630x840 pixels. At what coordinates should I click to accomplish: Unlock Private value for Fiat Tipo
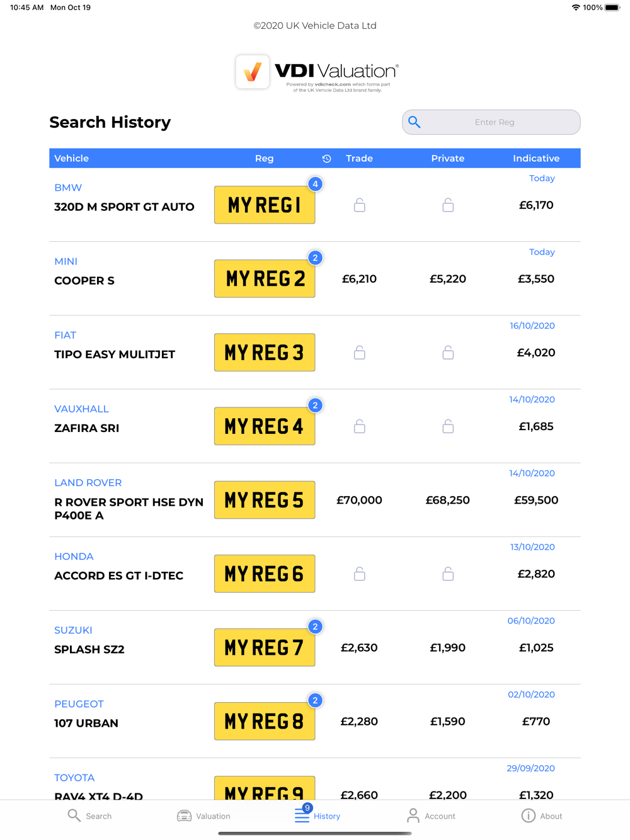point(448,352)
